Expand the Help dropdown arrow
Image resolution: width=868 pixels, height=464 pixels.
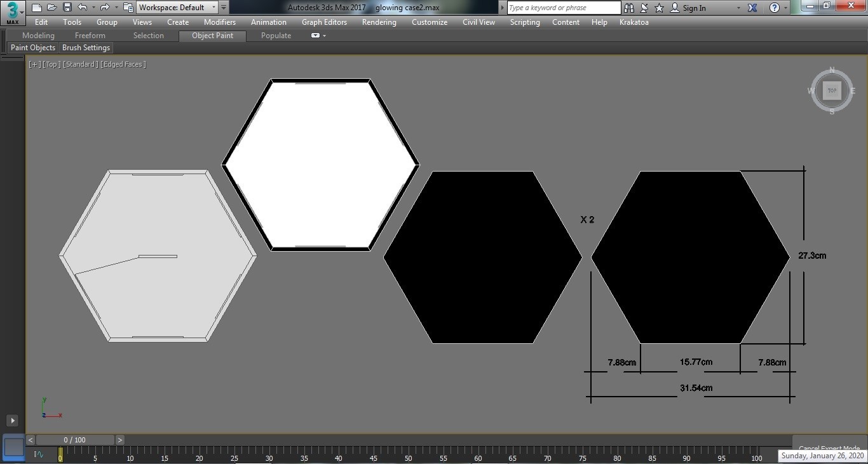click(785, 8)
